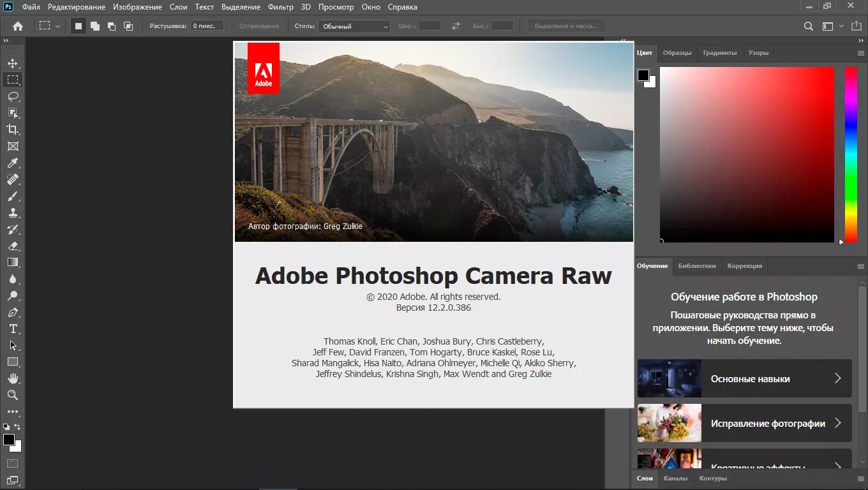The height and width of the screenshot is (490, 868).
Task: Select the Move tool
Action: coord(13,63)
